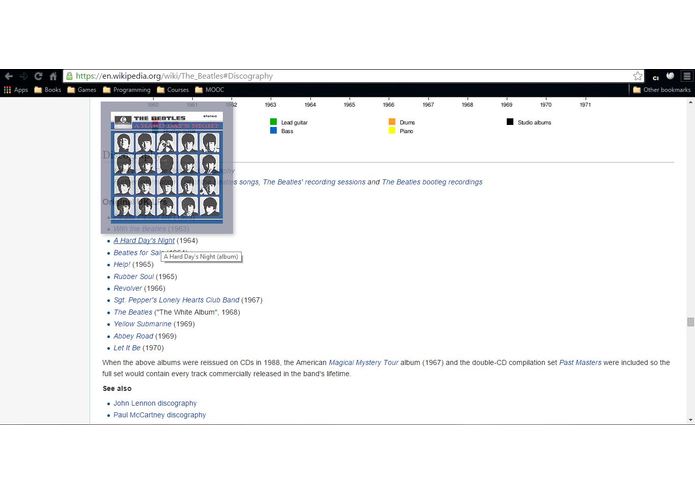Open the Books bookmark folder

tap(47, 90)
